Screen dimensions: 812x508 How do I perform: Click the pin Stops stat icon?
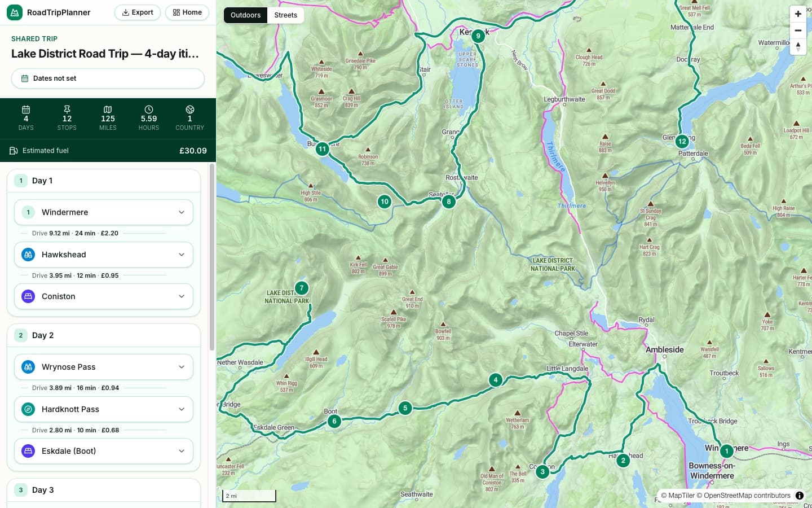point(67,110)
